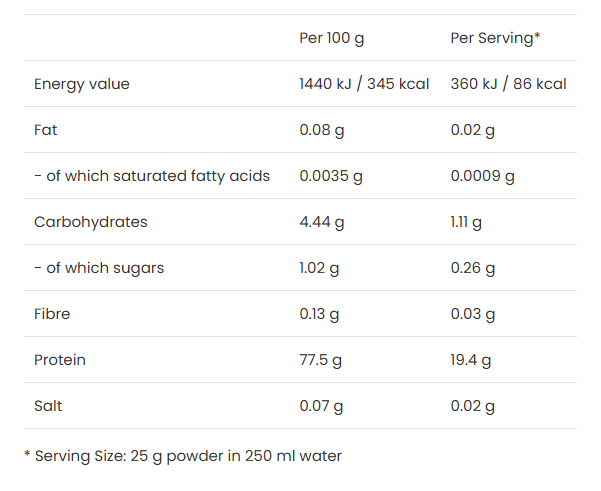601x491 pixels.
Task: Click the per-serving protein value '19.4 g'
Action: [x=471, y=360]
